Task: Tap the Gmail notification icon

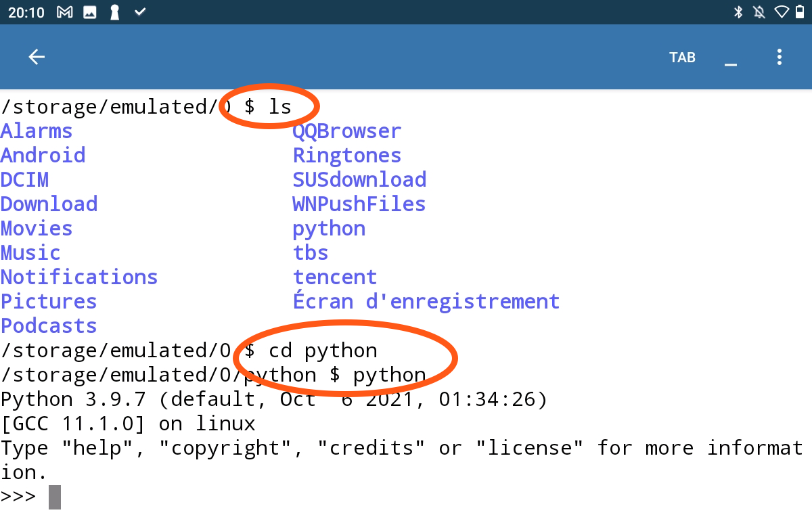Action: coord(65,12)
